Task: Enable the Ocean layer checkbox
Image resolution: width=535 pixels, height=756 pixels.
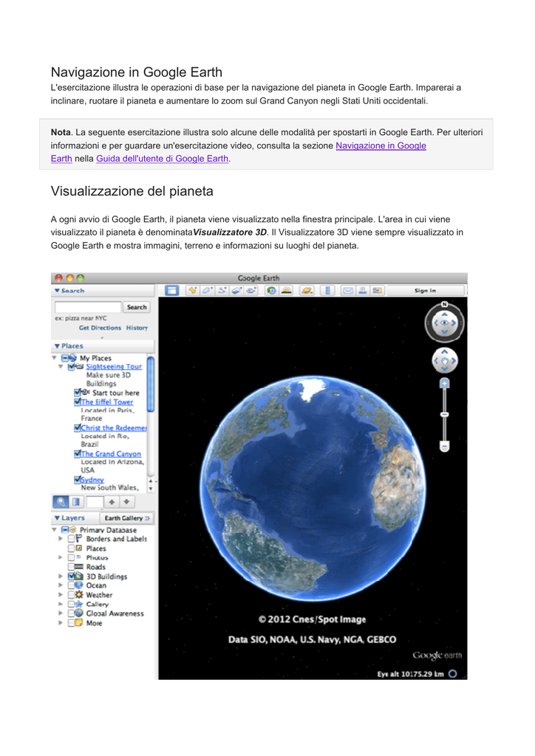Action: [x=72, y=585]
